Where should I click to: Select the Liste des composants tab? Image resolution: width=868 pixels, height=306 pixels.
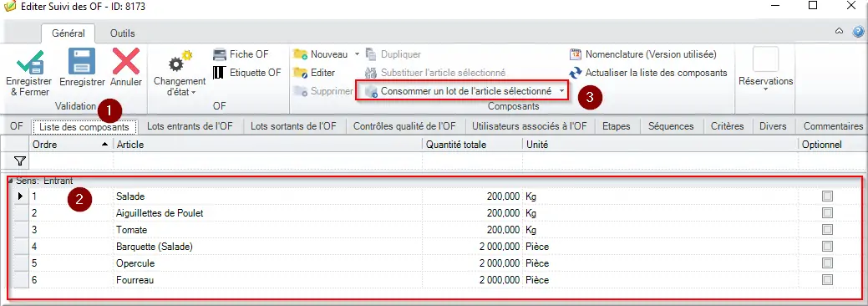[x=84, y=127]
